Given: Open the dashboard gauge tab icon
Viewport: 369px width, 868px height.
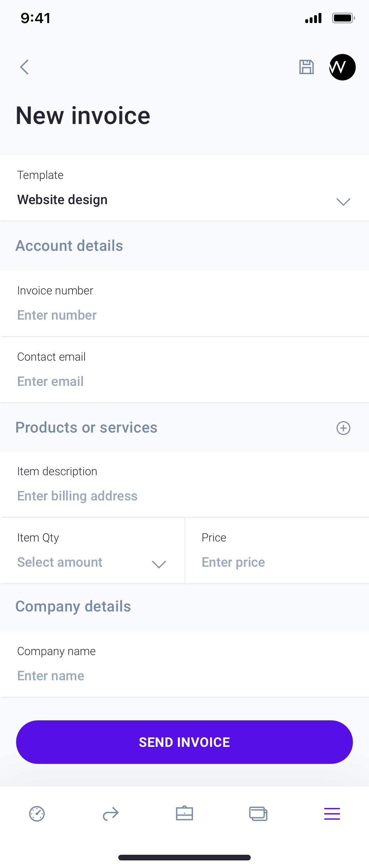Looking at the screenshot, I should [x=37, y=814].
